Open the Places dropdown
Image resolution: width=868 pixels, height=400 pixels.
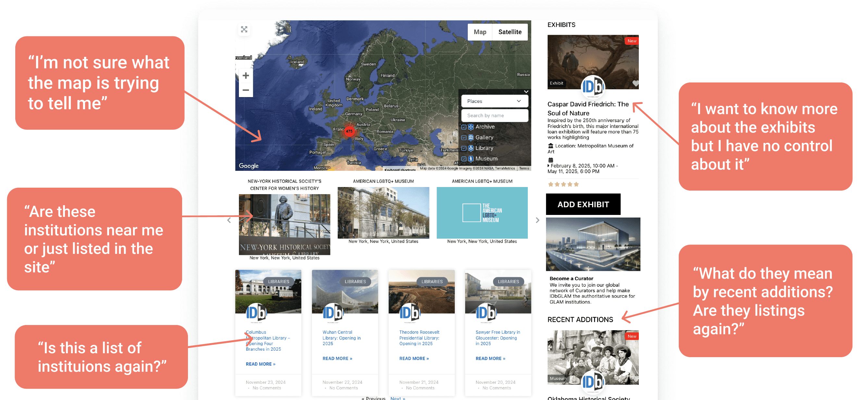494,101
